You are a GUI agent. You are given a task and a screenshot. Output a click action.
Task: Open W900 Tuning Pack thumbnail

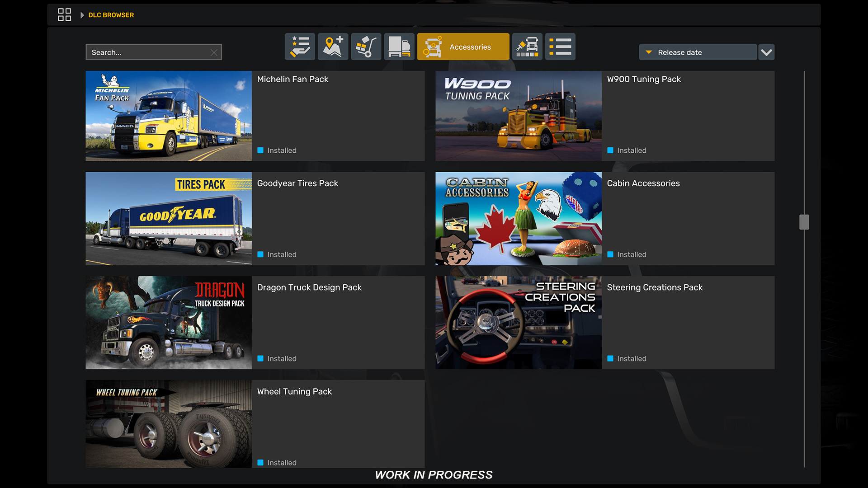click(x=519, y=116)
